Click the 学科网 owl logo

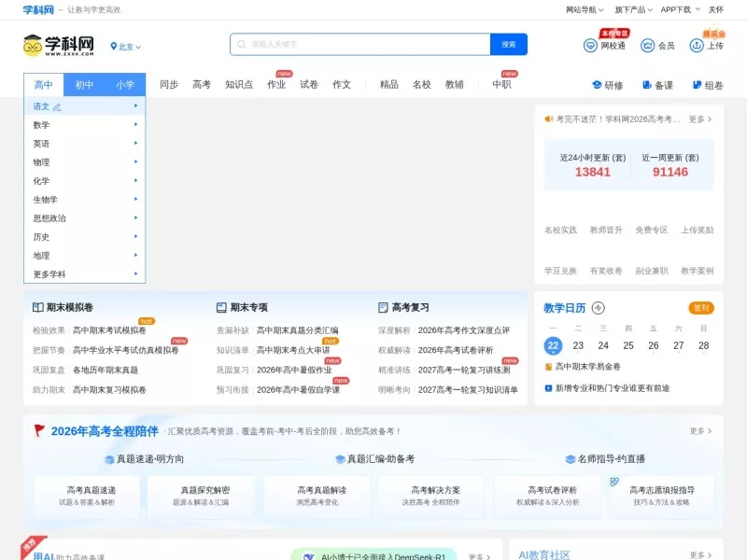click(58, 45)
